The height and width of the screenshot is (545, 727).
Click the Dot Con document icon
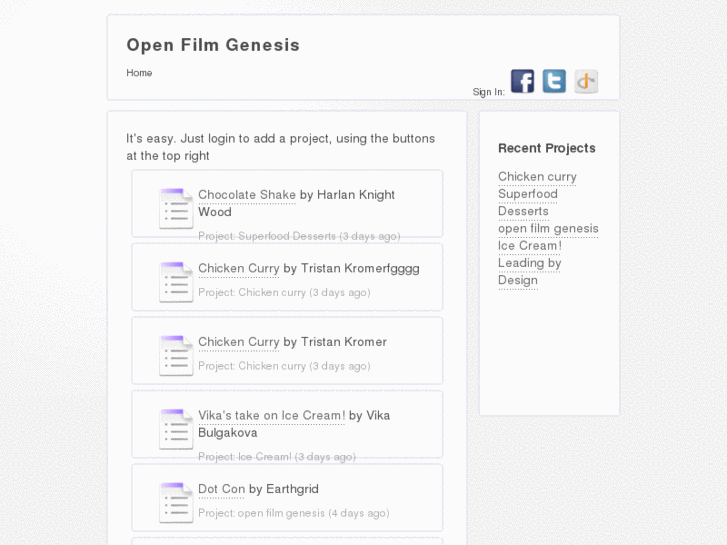[x=176, y=502]
